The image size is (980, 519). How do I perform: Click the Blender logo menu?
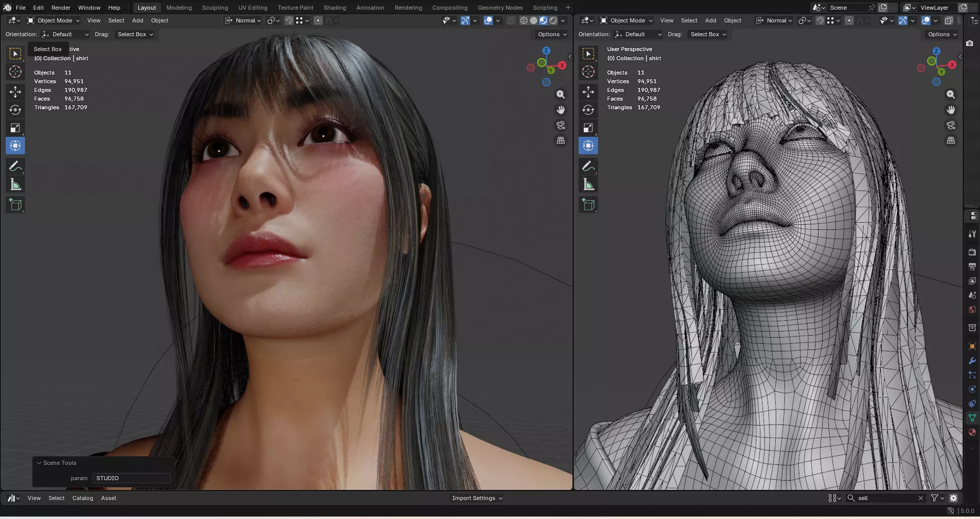[7, 8]
